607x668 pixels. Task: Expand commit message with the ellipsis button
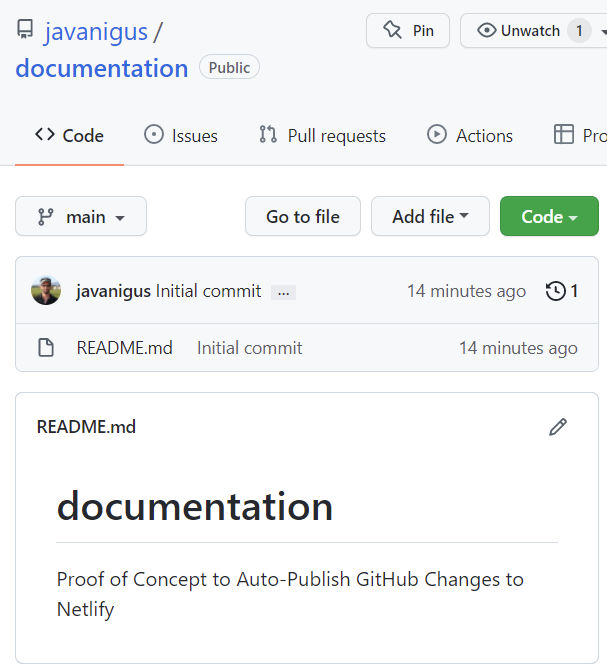[x=284, y=292]
